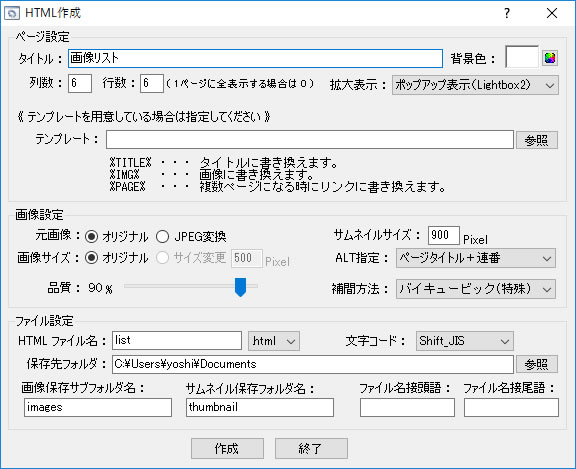Click the 作成 button

pos(227,448)
